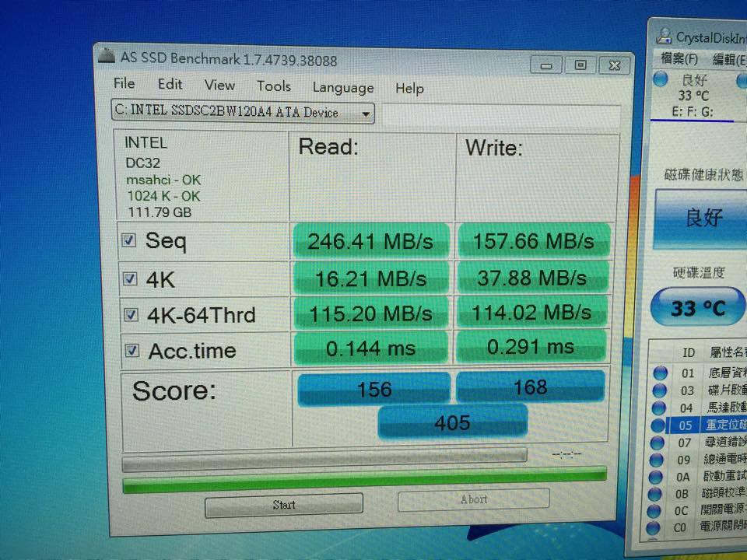747x560 pixels.
Task: Click the gray upper progress bar
Action: click(x=324, y=459)
